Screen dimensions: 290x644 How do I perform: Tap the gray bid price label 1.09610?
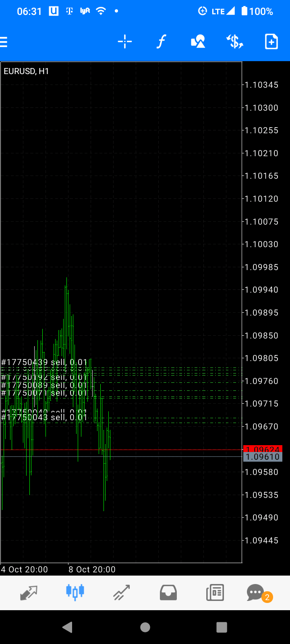tap(263, 457)
